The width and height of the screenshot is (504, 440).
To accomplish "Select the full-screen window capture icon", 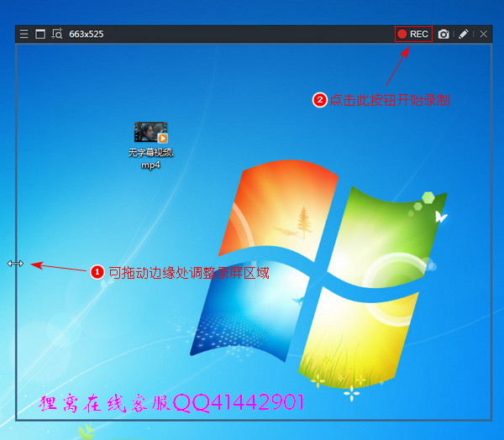I will pos(40,34).
